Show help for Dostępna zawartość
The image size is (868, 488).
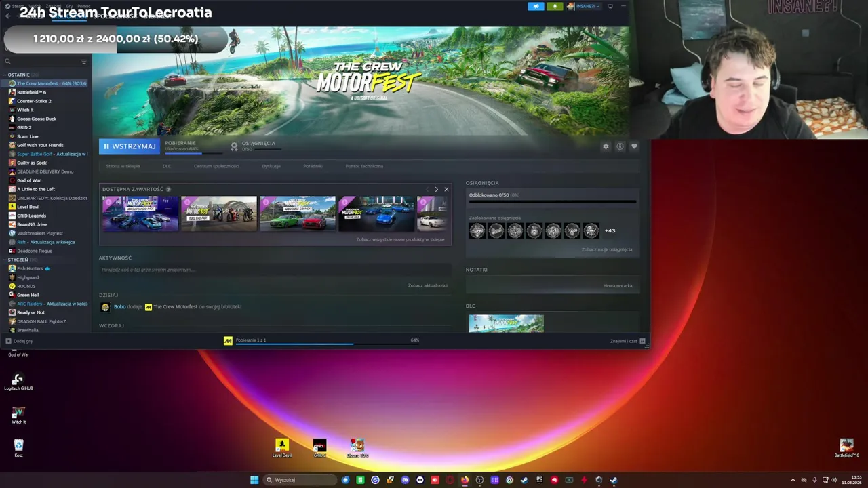coord(168,190)
